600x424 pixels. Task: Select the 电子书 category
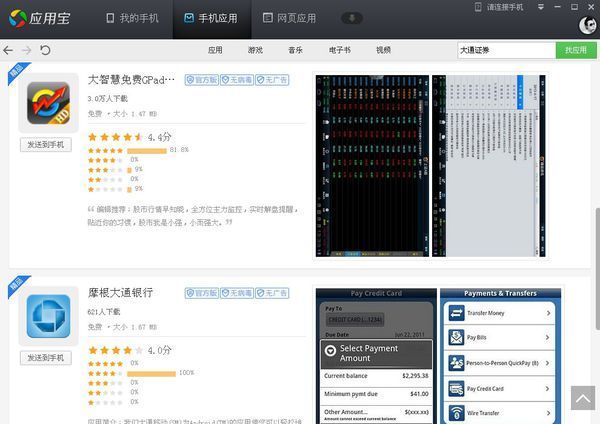coord(340,50)
